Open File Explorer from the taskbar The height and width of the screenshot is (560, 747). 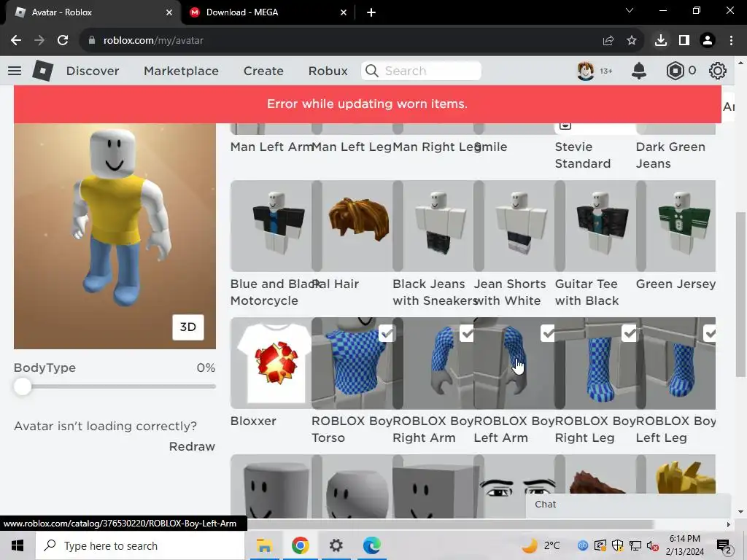(x=264, y=545)
